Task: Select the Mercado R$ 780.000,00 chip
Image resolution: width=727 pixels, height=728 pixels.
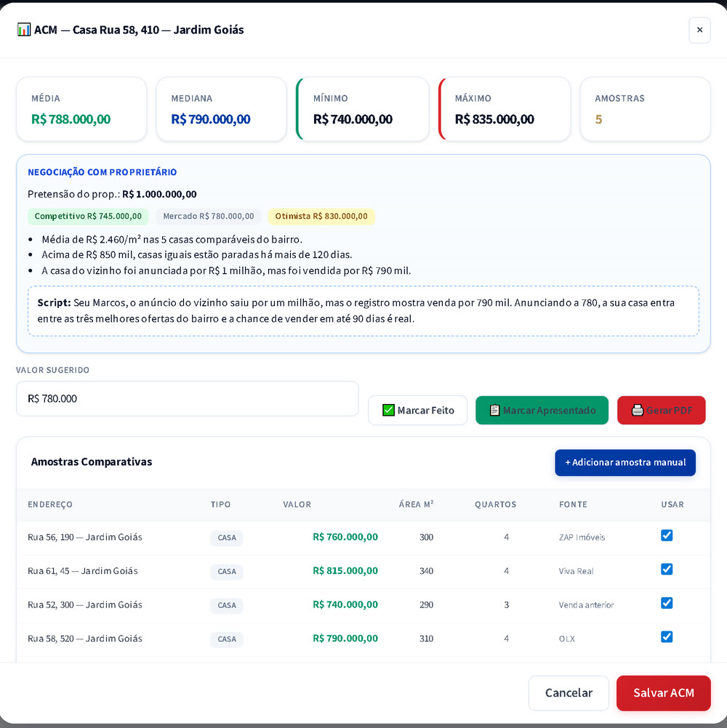Action: [x=209, y=217]
